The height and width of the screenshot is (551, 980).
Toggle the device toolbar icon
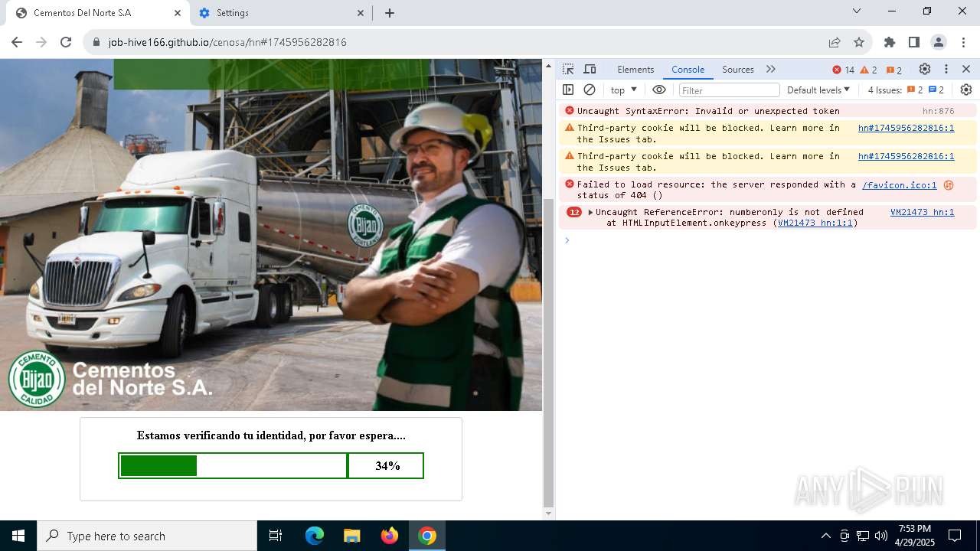click(590, 70)
